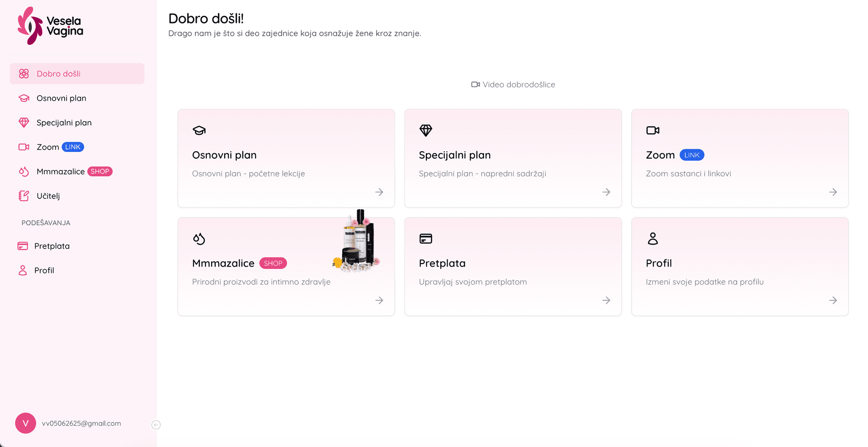Click the blue LINK badge in Zoom card
This screenshot has width=868, height=447.
692,155
